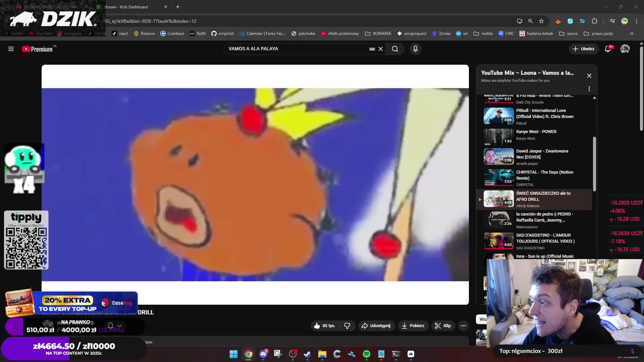The width and height of the screenshot is (644, 362).
Task: Open the songrequest bookmark
Action: (x=412, y=34)
